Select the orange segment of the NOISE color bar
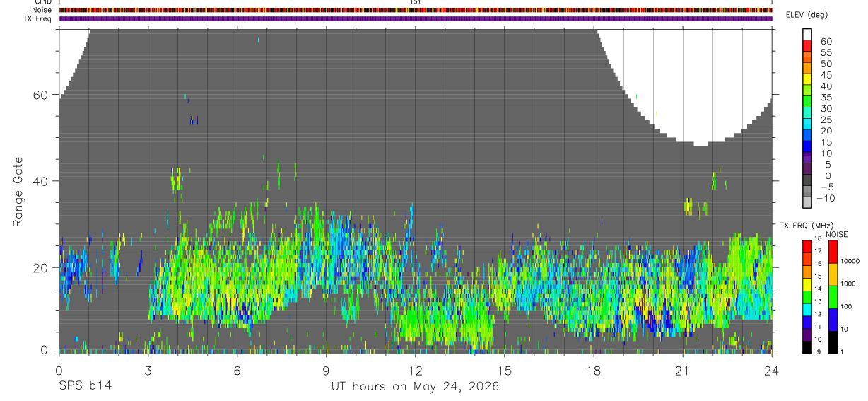The height and width of the screenshot is (401, 868). pos(833,274)
